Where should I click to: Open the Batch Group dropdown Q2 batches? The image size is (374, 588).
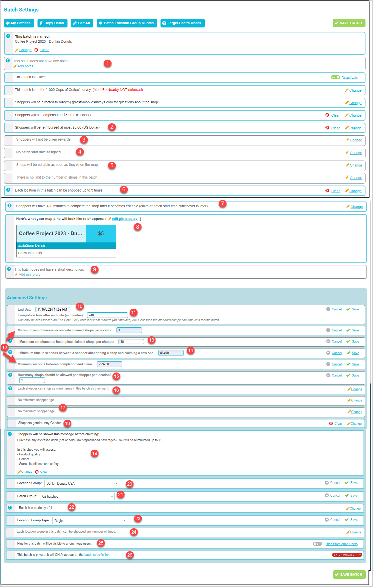(77, 496)
